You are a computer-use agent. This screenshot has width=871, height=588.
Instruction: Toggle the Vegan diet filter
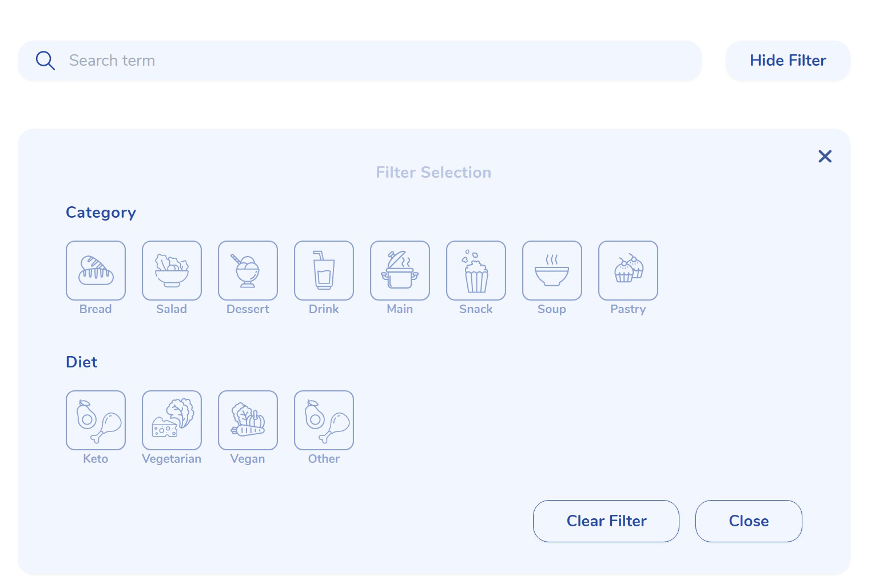click(248, 420)
